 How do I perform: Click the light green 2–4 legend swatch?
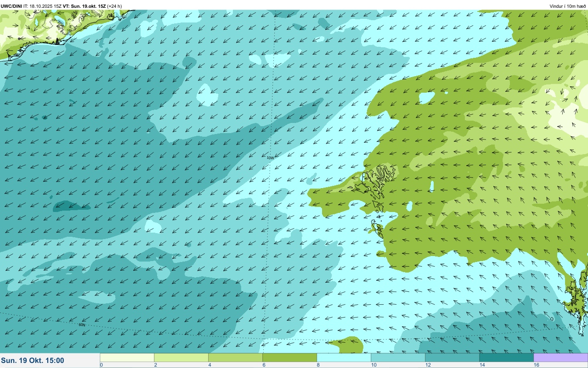click(181, 357)
